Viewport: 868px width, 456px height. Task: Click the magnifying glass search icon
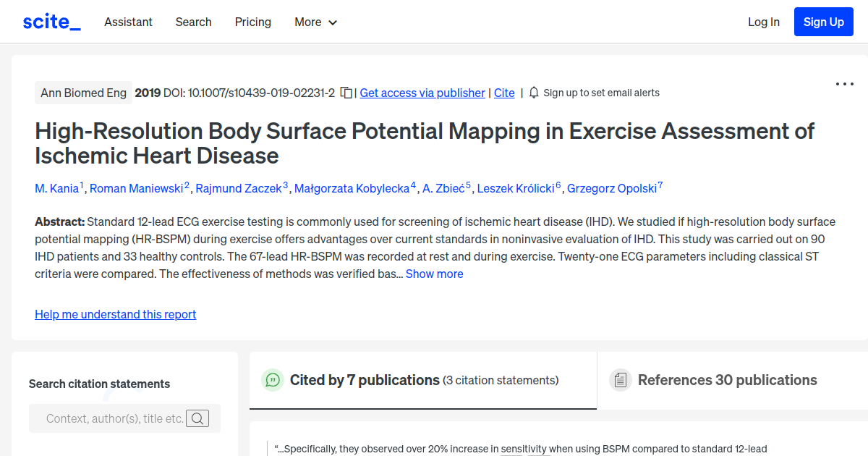[197, 418]
